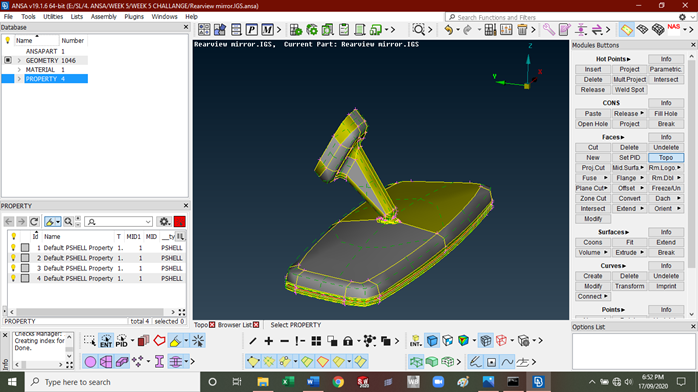The image size is (698, 392).
Task: Open the ANSA icon in Windows taskbar
Action: [538, 382]
